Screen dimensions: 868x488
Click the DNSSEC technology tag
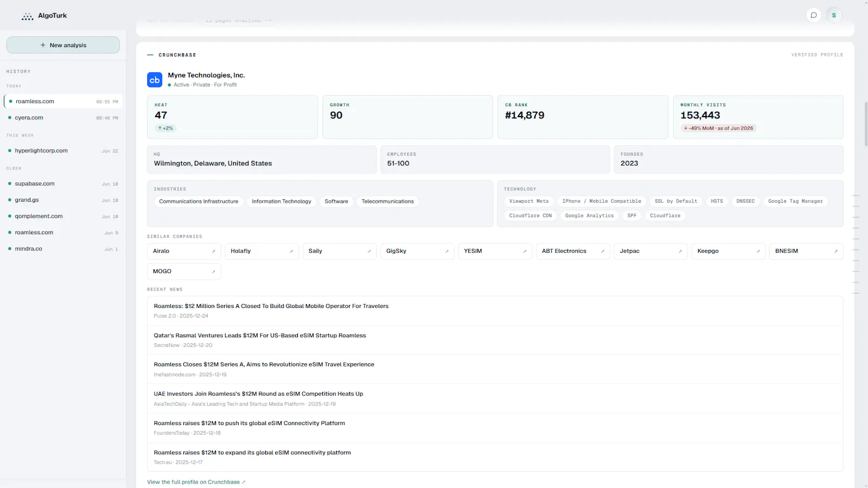745,201
